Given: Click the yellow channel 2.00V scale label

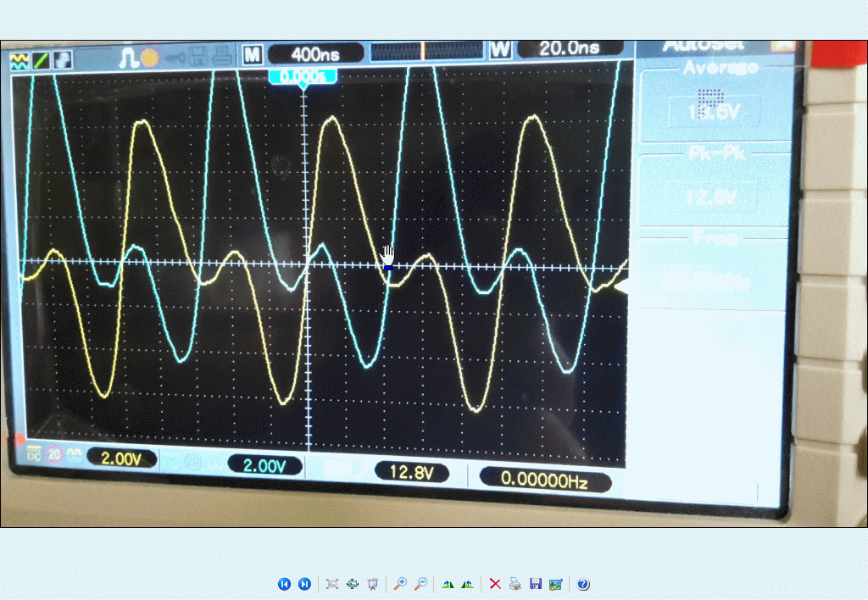Looking at the screenshot, I should coord(121,458).
